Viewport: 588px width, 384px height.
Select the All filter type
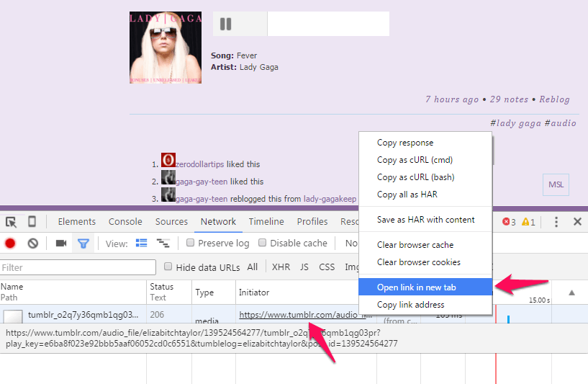pos(253,267)
